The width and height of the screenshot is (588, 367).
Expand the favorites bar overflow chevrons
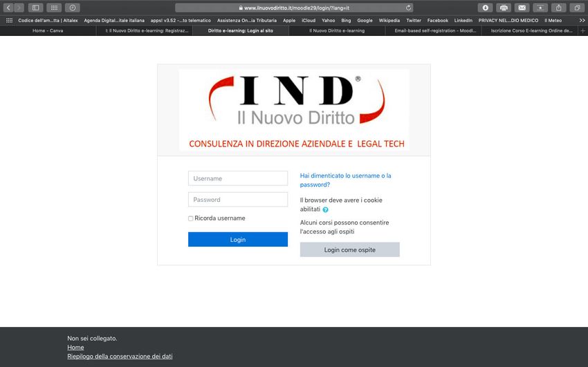pyautogui.click(x=582, y=21)
